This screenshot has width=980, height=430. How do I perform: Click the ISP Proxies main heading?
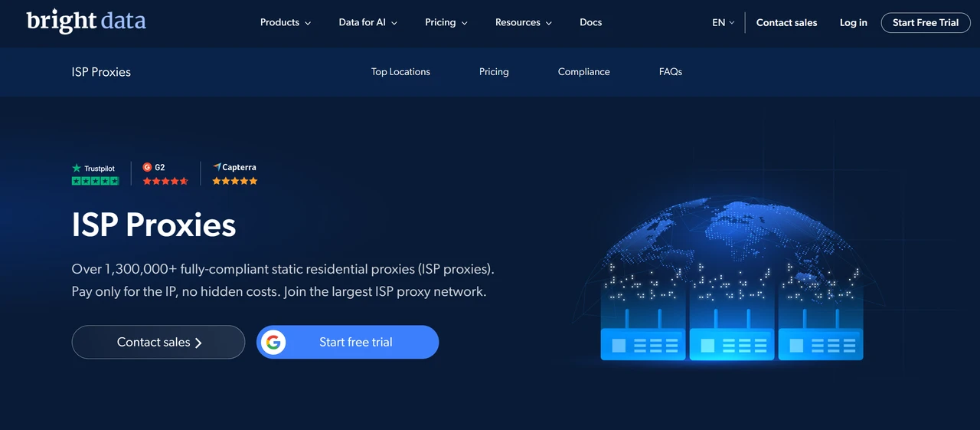tap(154, 225)
